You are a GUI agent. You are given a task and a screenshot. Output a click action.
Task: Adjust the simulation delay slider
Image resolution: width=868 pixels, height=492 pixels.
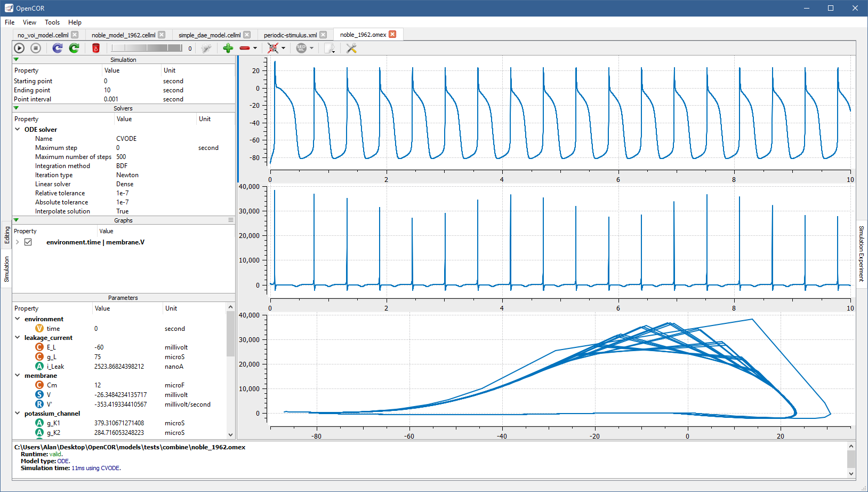coord(147,48)
